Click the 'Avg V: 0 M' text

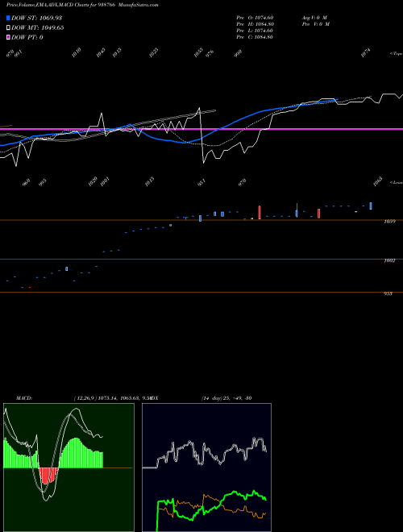(x=314, y=17)
